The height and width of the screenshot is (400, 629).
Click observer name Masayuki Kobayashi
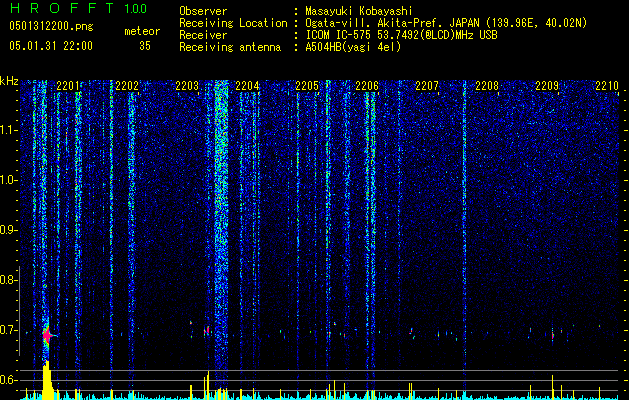pos(359,11)
